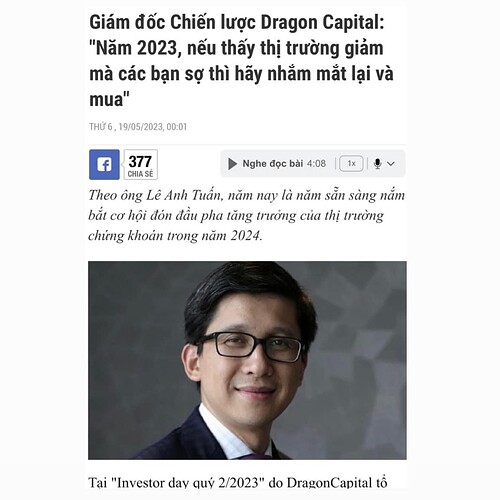Click the headline word 'mua'
Image resolution: width=500 pixels, height=500 pixels.
(x=106, y=99)
